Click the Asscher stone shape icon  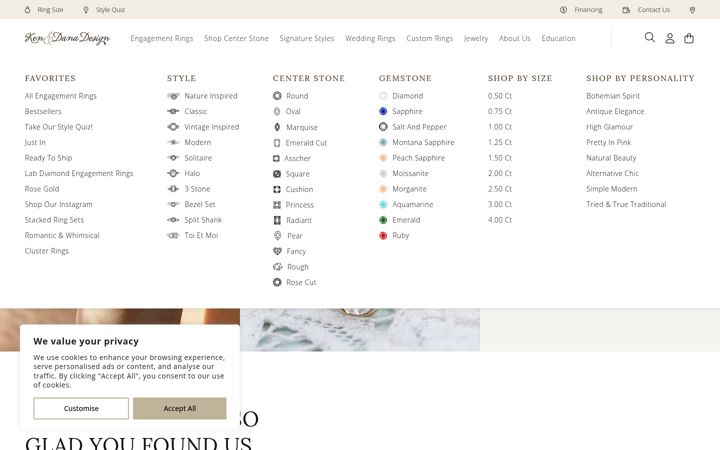[276, 158]
